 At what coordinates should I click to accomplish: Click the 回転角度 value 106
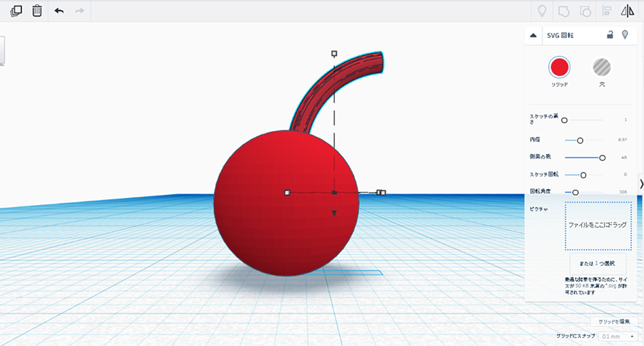pos(623,192)
